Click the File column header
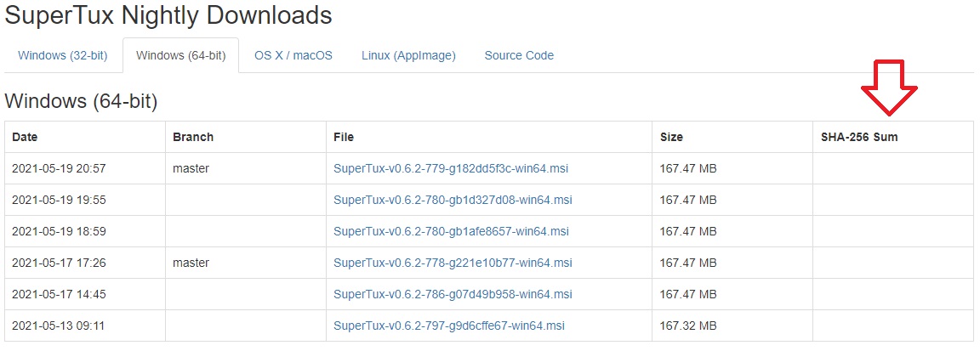980x351 pixels. (344, 137)
